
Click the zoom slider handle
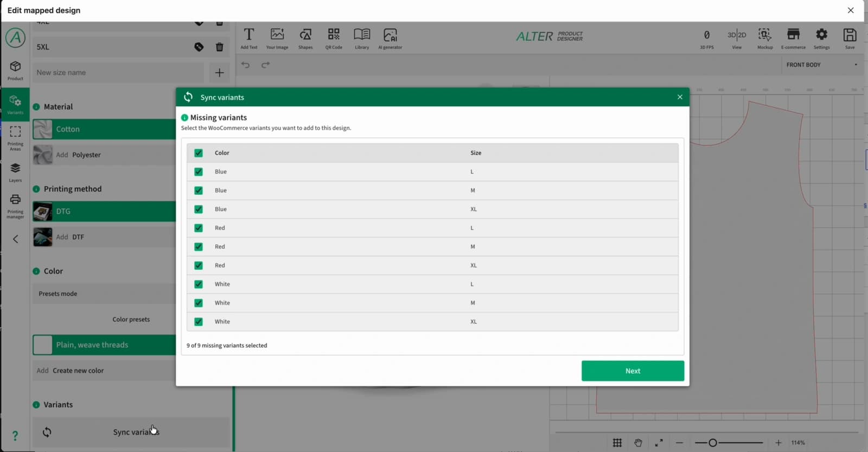tap(713, 443)
